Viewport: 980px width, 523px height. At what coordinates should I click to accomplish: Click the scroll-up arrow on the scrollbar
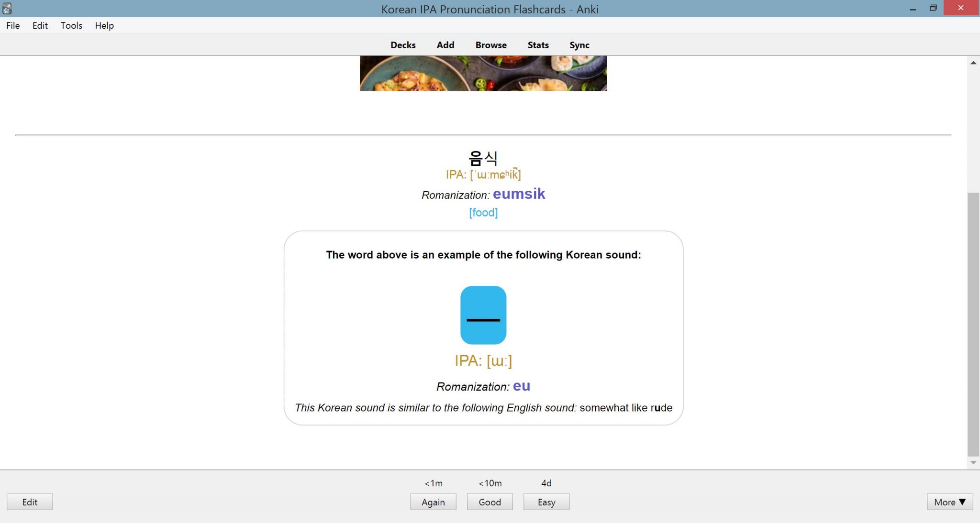click(x=973, y=62)
